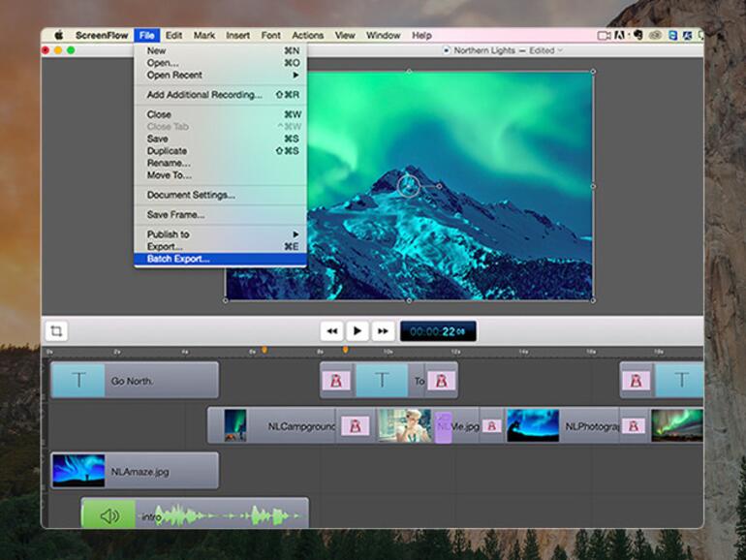
Task: Click the T icon on Go North. clip
Action: (78, 380)
